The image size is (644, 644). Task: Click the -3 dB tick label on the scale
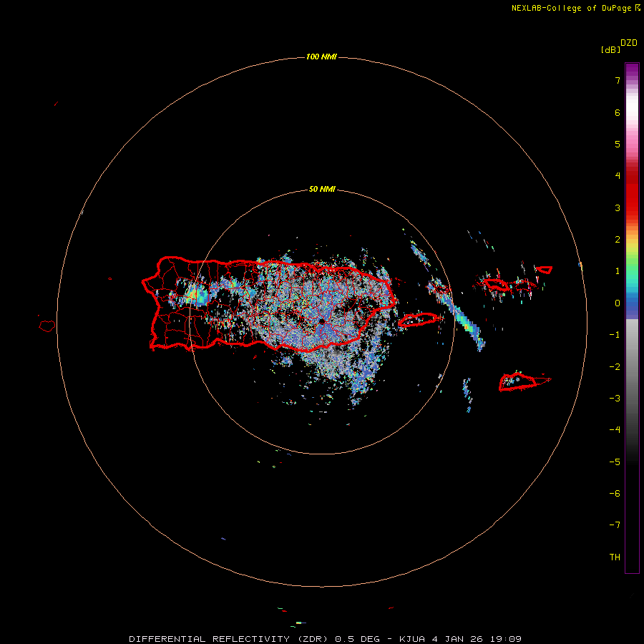[615, 398]
